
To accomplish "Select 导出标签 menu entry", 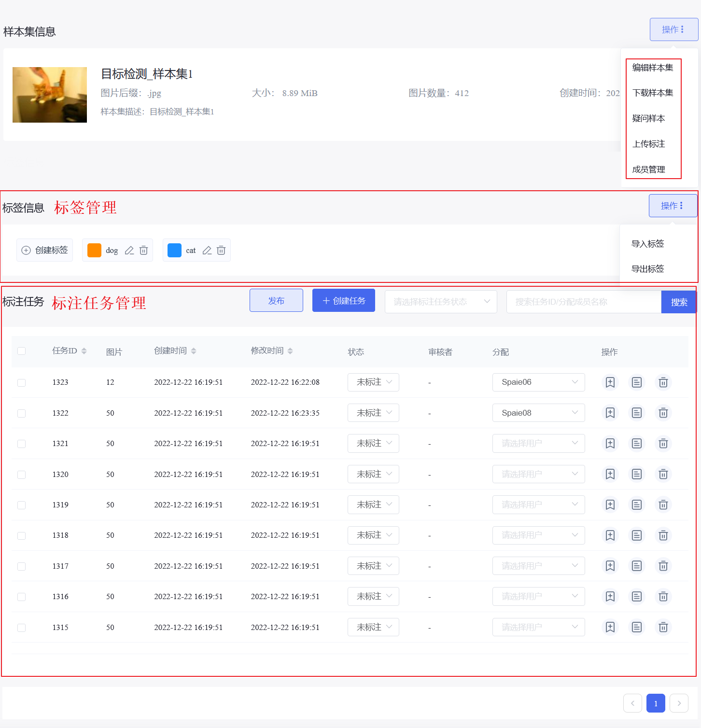I will [x=648, y=269].
